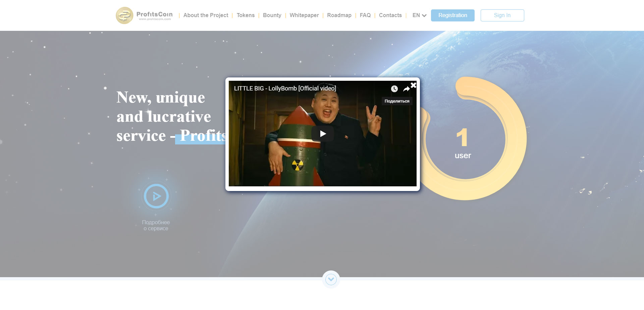The height and width of the screenshot is (310, 644).
Task: Open the Bounty page
Action: coord(272,15)
